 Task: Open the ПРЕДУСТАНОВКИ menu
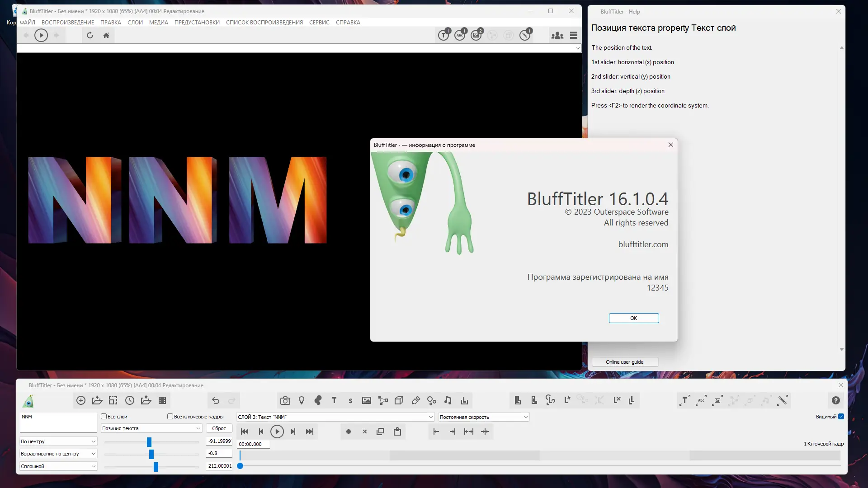(x=197, y=22)
